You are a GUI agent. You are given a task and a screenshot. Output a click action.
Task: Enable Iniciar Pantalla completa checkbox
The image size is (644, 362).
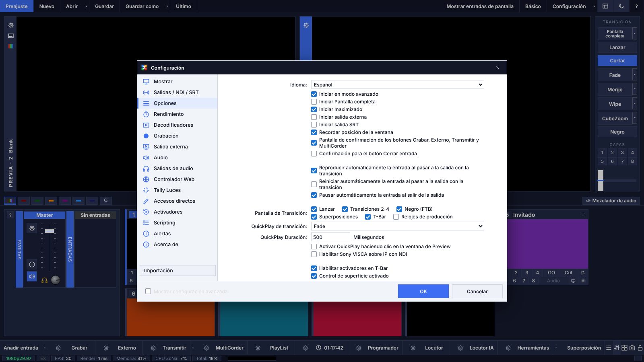(314, 102)
